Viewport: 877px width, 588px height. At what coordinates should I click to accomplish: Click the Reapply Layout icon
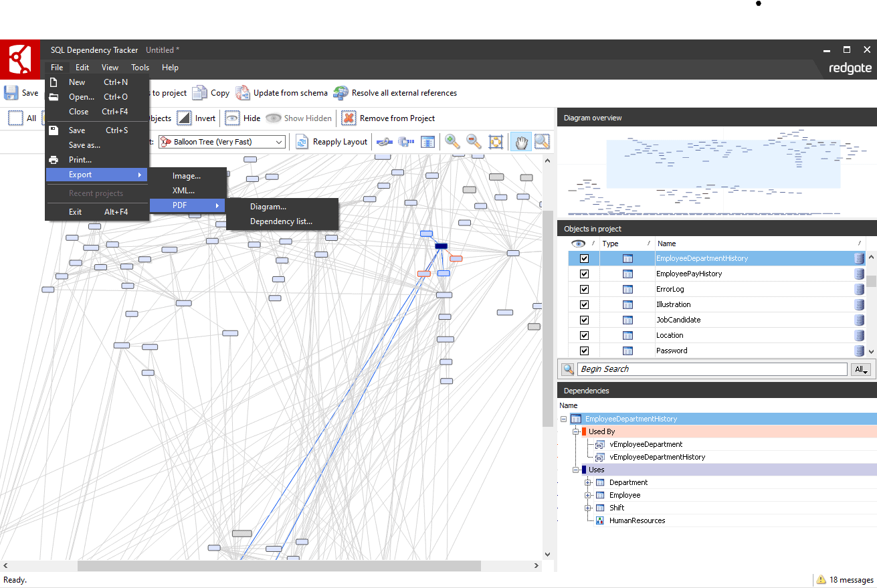pos(302,142)
